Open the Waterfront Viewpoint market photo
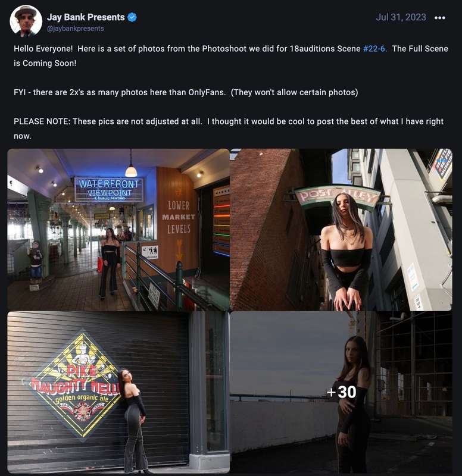 (x=118, y=230)
